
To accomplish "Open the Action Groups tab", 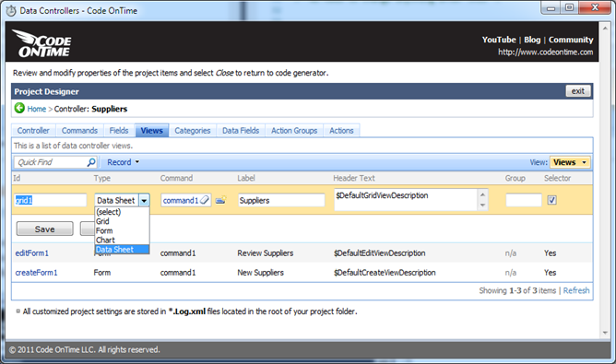I will point(294,130).
